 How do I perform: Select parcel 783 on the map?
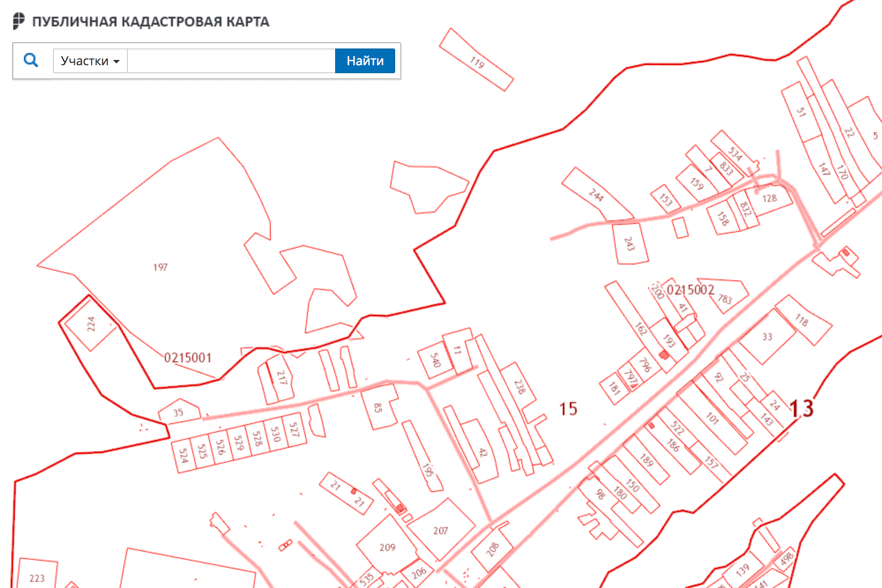pyautogui.click(x=725, y=299)
